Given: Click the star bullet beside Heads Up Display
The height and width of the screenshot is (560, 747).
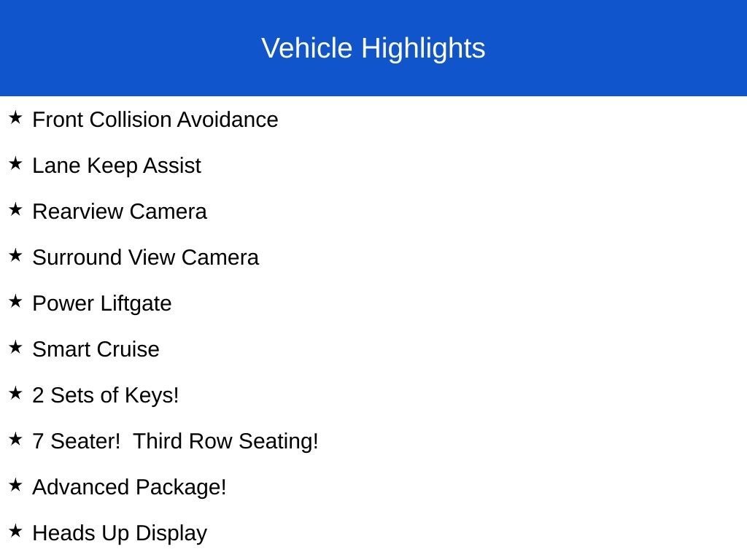Looking at the screenshot, I should pos(15,531).
